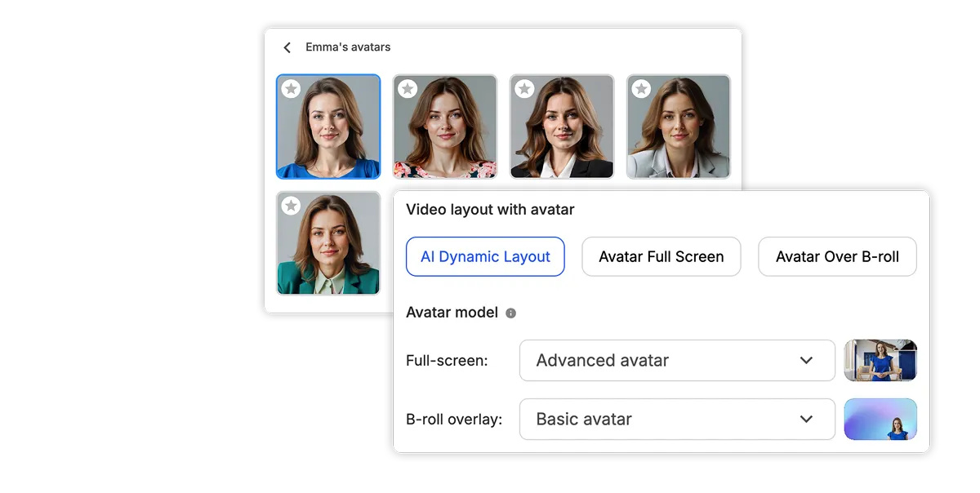Star the avatar in the black blazer
This screenshot has width=980, height=493.
tap(524, 89)
